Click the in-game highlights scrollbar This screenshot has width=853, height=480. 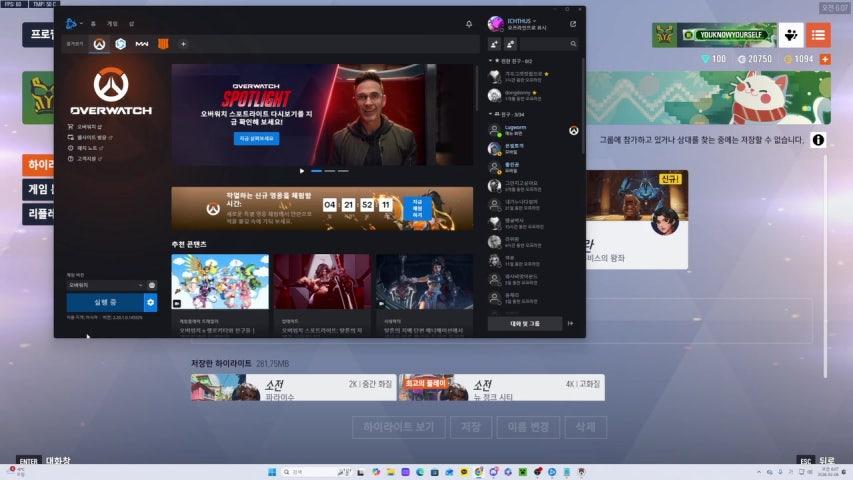tap(825, 267)
